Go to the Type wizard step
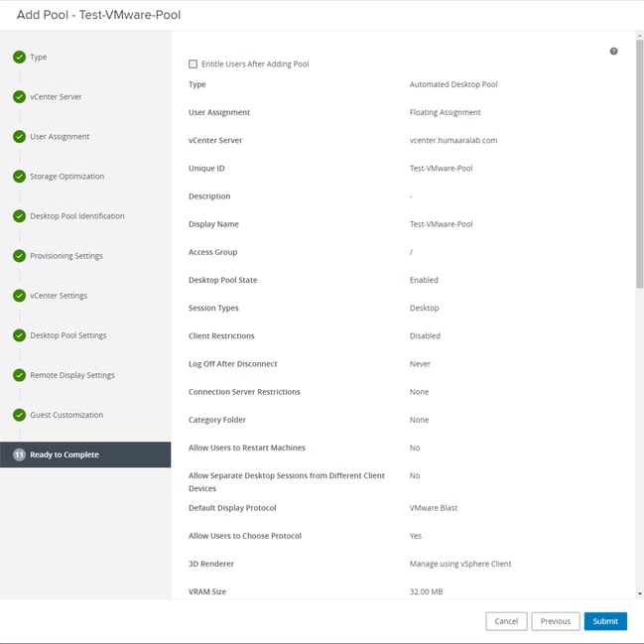Screen dimensions: 644x644 click(38, 58)
